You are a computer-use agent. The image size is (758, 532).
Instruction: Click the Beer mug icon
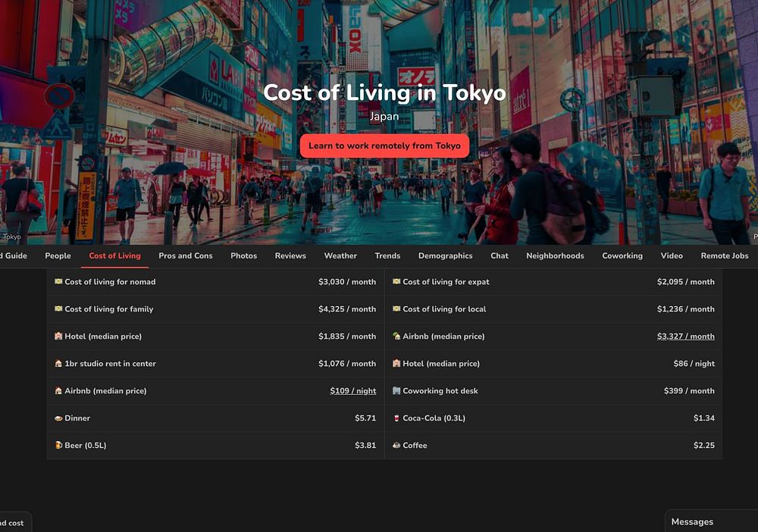point(58,445)
